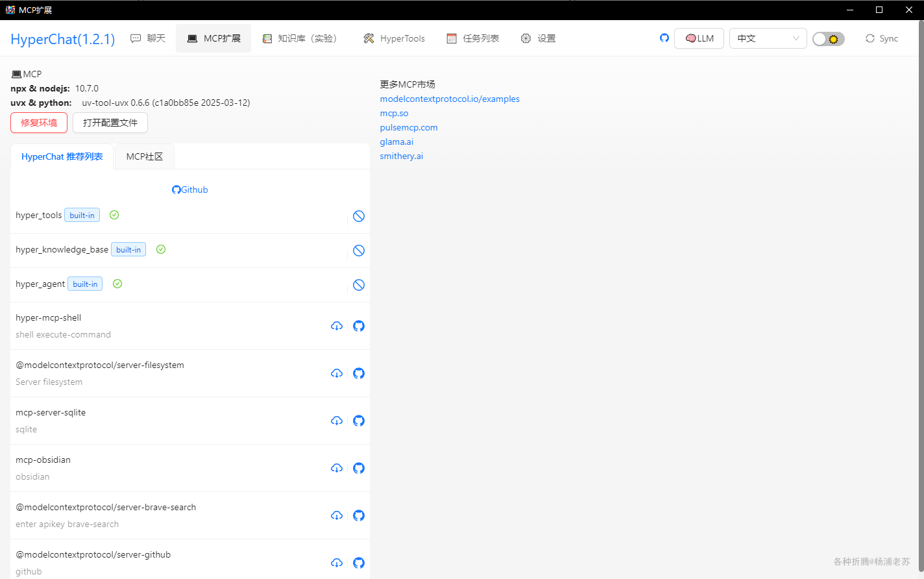
Task: Switch to HyperChat 推荐列表 tab
Action: click(62, 156)
